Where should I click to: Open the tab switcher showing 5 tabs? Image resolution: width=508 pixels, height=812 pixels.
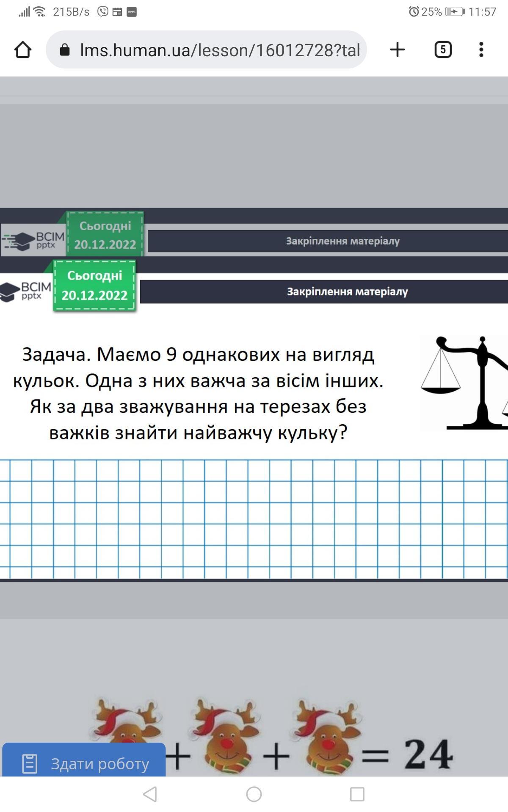[x=443, y=49]
